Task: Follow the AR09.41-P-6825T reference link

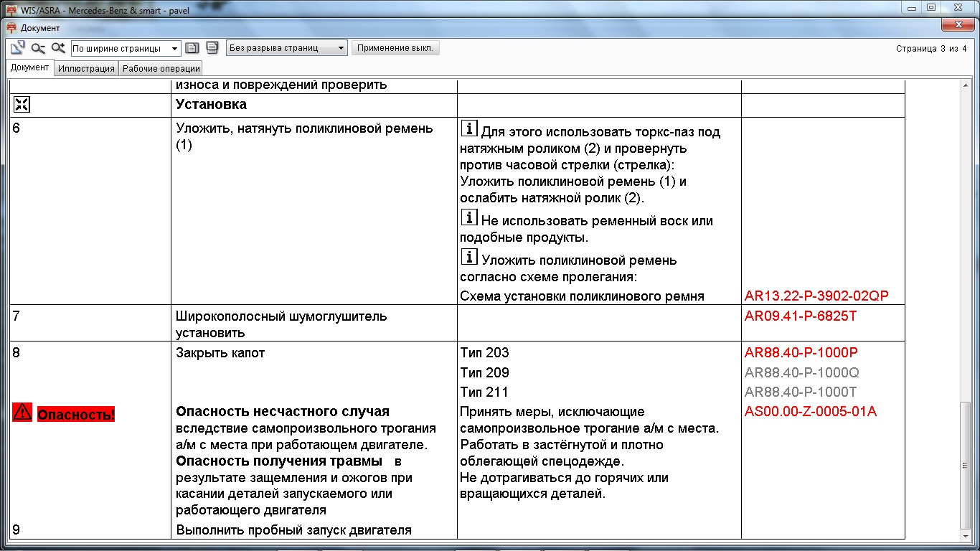Action: (800, 316)
